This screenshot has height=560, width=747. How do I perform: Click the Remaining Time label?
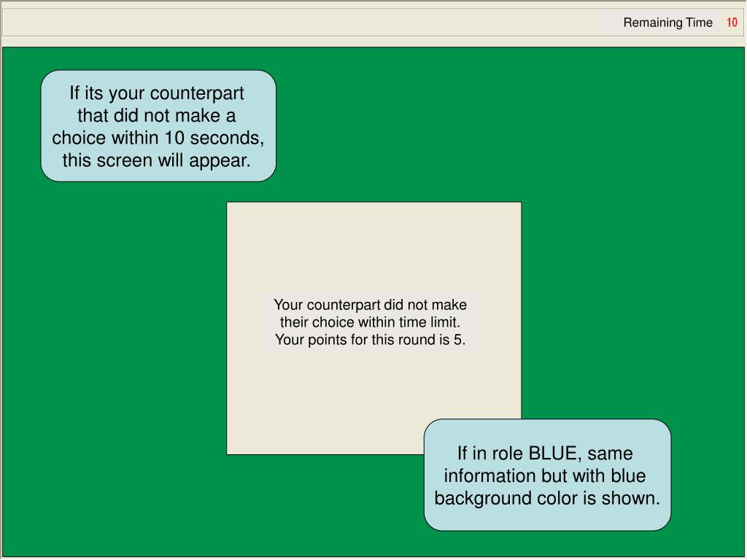click(667, 23)
